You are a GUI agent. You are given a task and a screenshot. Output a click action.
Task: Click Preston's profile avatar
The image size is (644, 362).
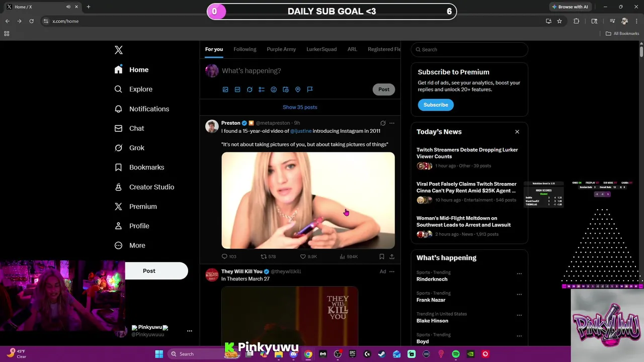[x=212, y=126]
